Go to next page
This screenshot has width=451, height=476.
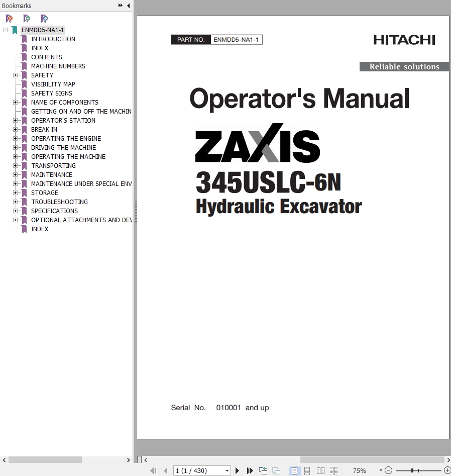[x=237, y=470]
